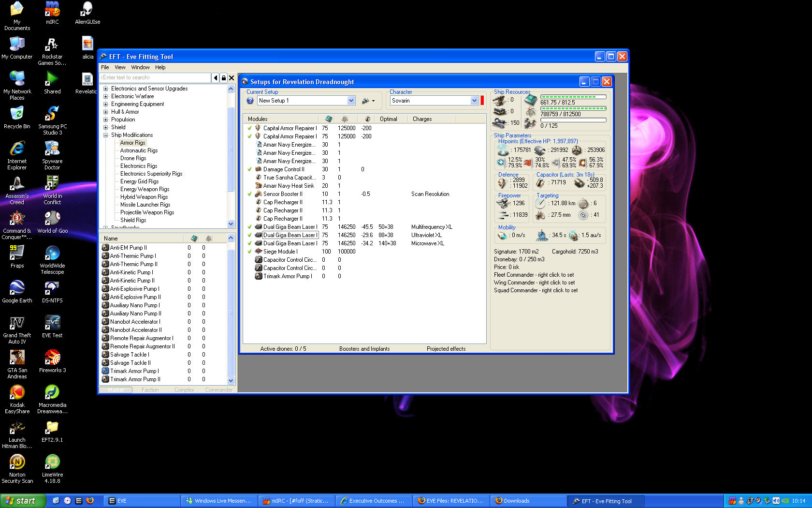The width and height of the screenshot is (812, 508).
Task: Click the armor hitpoints icon showing 291992
Action: [540, 150]
